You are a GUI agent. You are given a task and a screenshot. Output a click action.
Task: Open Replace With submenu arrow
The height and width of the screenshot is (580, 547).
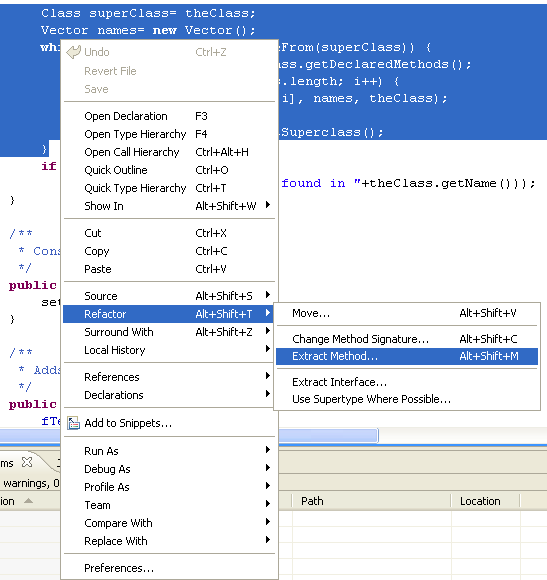268,540
